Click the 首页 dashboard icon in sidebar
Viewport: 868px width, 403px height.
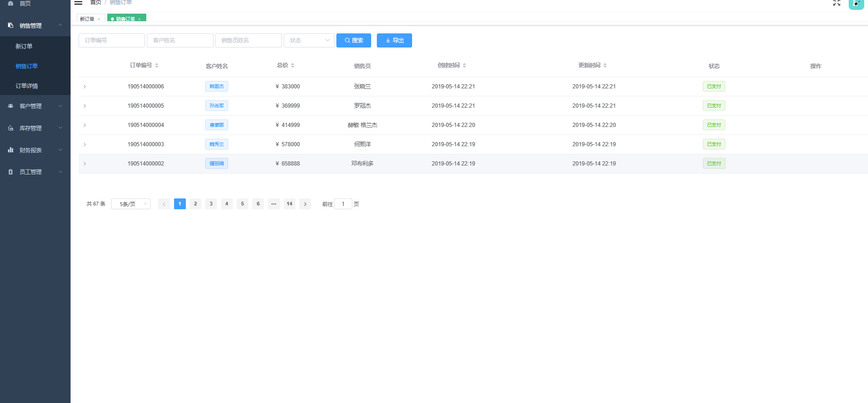click(11, 3)
